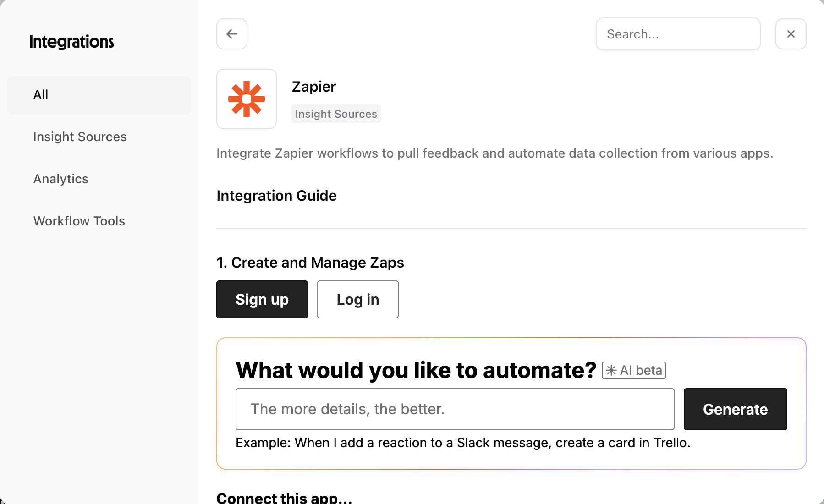Click the Integrations sidebar heading
824x504 pixels.
click(x=71, y=42)
